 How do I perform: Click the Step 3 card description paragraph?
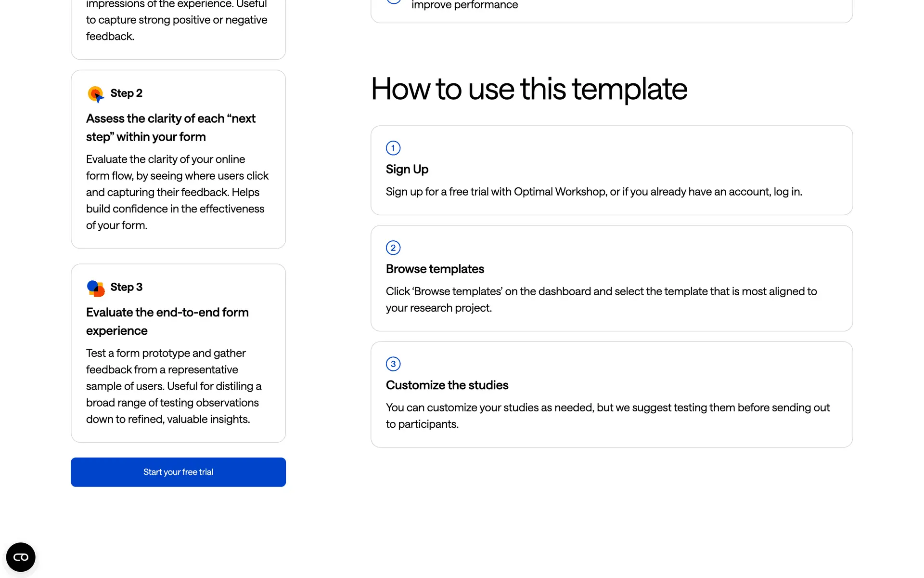(174, 386)
